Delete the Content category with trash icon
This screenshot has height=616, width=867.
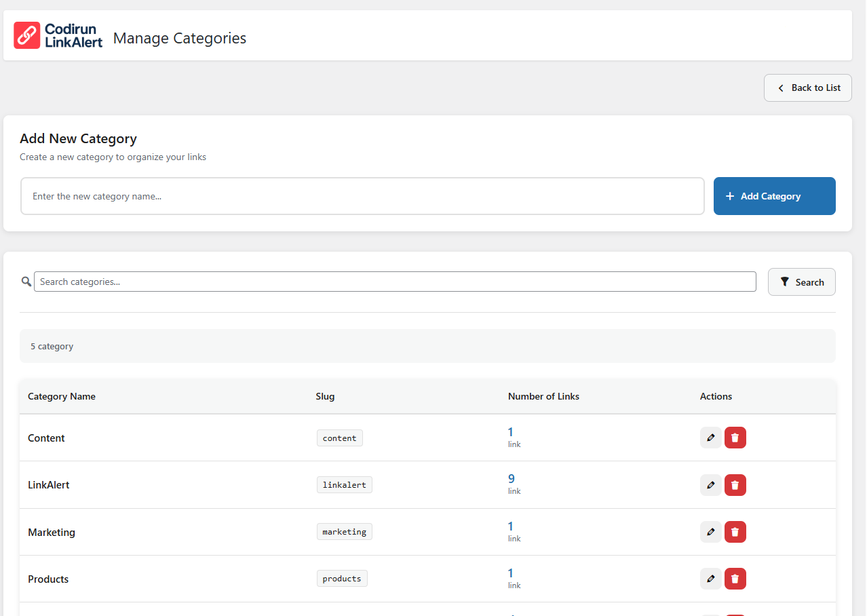point(735,438)
